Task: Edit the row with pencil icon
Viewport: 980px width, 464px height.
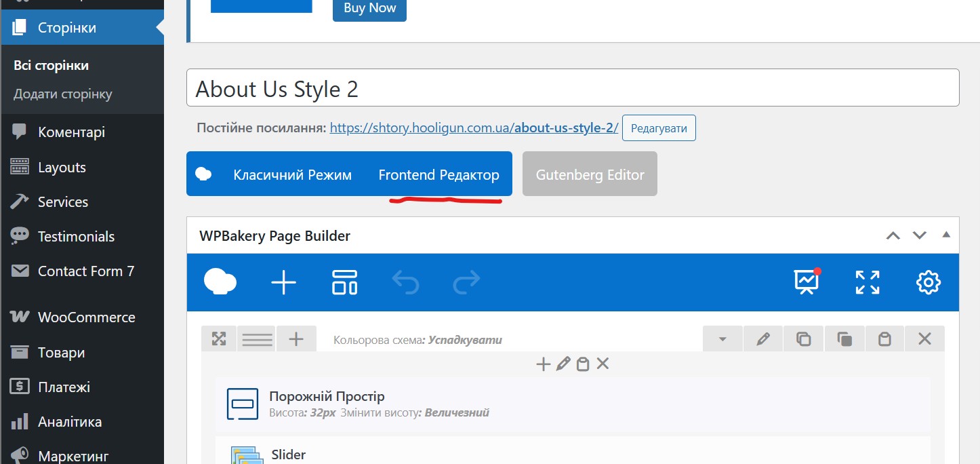Action: (763, 339)
